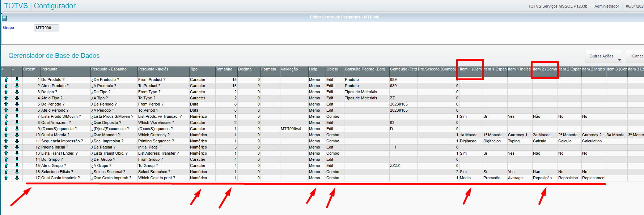Image resolution: width=644 pixels, height=215 pixels.
Task: Click the Consulta Padrao (Edit) header
Action: click(367, 71)
